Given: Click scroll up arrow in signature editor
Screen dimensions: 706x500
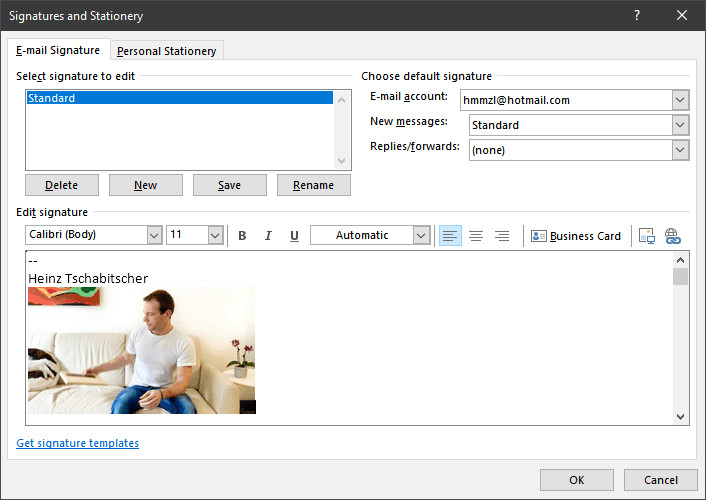Looking at the screenshot, I should (x=680, y=260).
